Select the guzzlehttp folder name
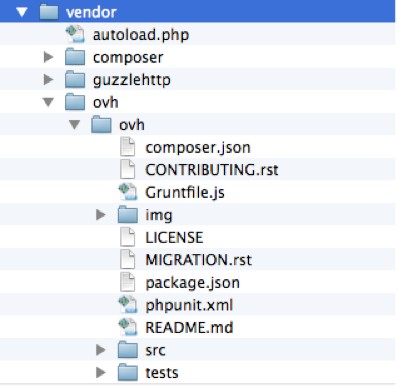The height and width of the screenshot is (387, 397). pyautogui.click(x=132, y=80)
